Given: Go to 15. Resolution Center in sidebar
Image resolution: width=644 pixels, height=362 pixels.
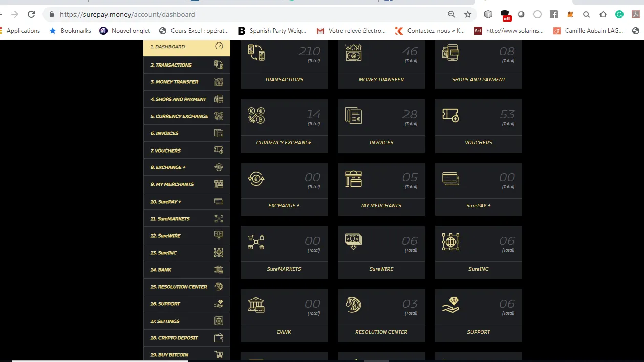Looking at the screenshot, I should (x=187, y=287).
